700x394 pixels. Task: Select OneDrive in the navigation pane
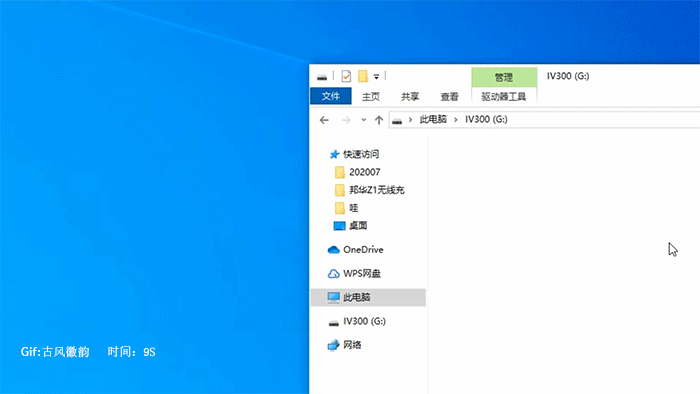[363, 249]
